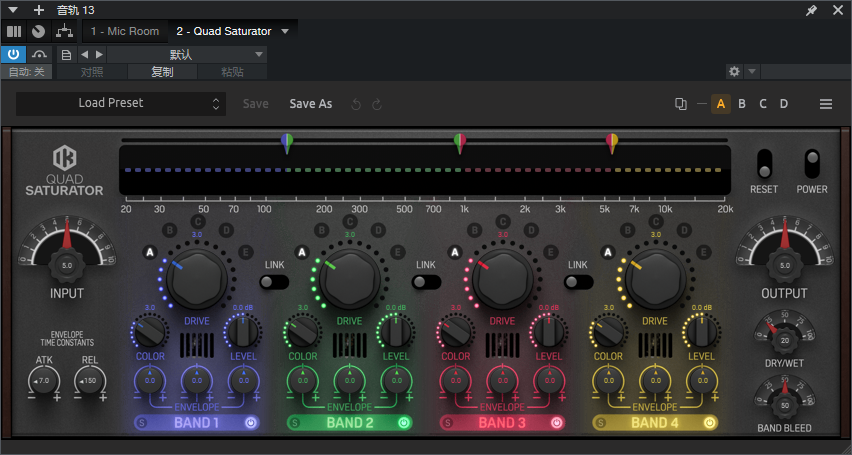Toggle LINK between Band 2 and 3
Screen dimensions: 852x455
pos(426,282)
